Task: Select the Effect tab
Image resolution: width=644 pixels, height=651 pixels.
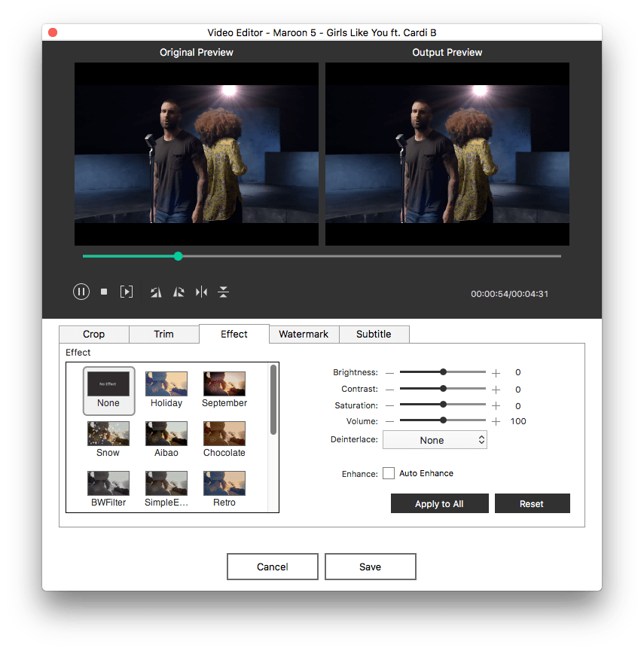Action: [234, 335]
